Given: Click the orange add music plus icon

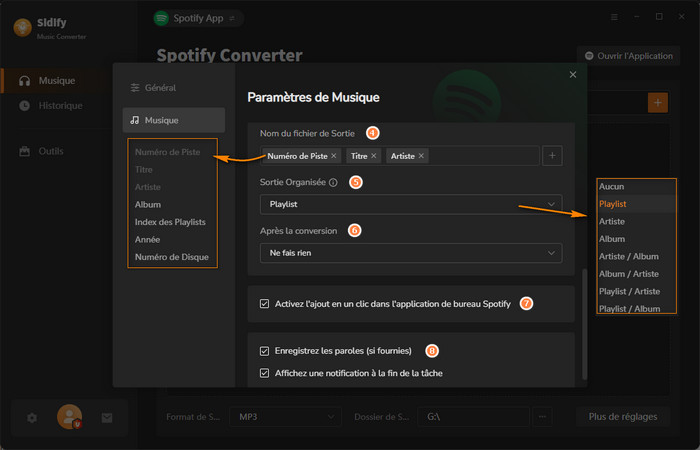Looking at the screenshot, I should 657,102.
